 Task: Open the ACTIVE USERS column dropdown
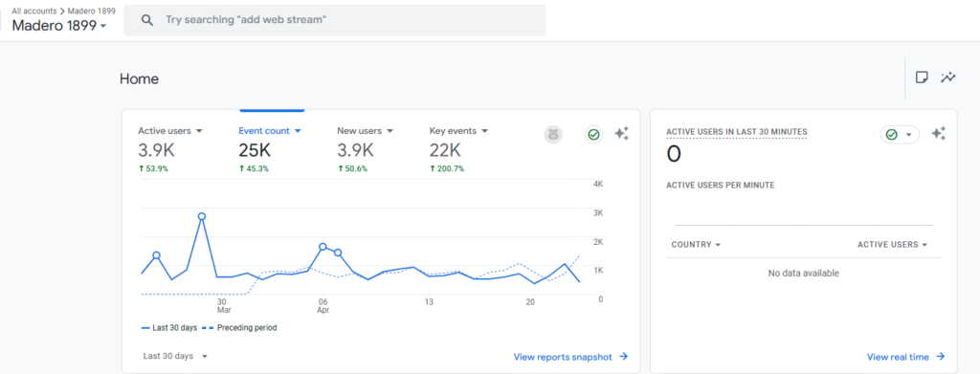tap(892, 245)
